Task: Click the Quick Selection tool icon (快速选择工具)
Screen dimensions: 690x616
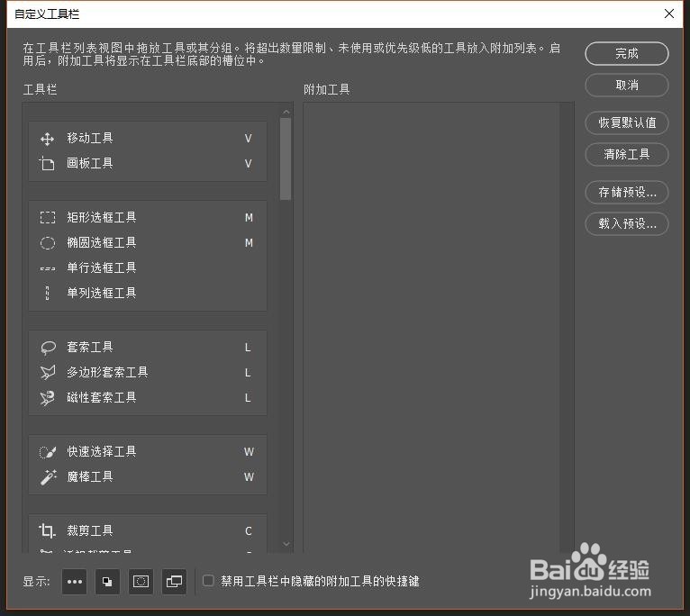Action: (48, 452)
